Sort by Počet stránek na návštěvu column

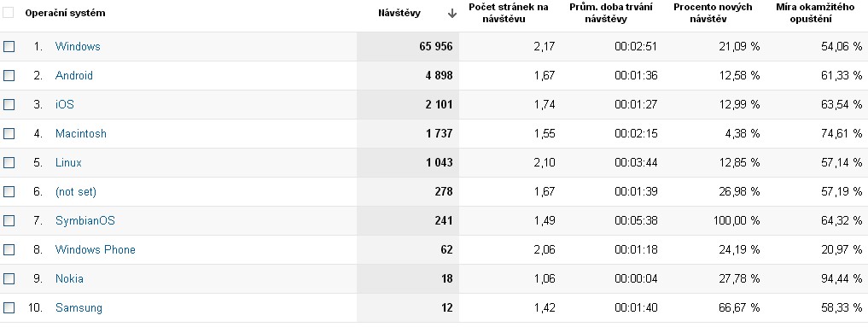(x=508, y=14)
